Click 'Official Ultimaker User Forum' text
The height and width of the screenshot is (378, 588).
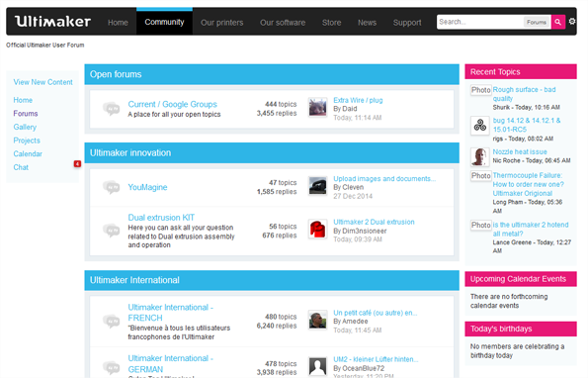(45, 46)
